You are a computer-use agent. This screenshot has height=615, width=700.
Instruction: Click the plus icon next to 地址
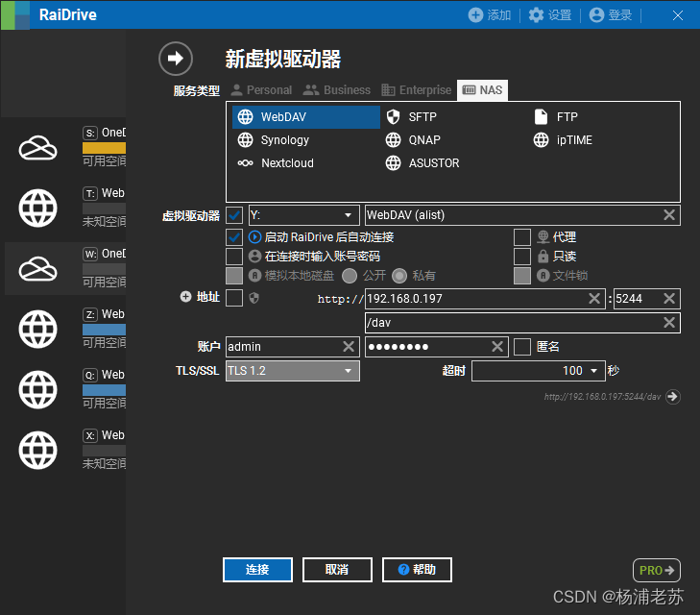185,297
